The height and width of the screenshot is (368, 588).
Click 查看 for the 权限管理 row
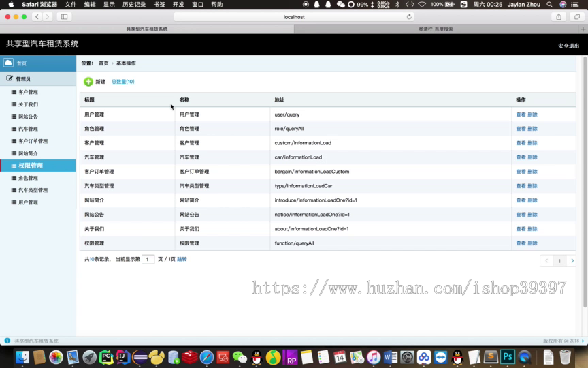[x=521, y=243]
